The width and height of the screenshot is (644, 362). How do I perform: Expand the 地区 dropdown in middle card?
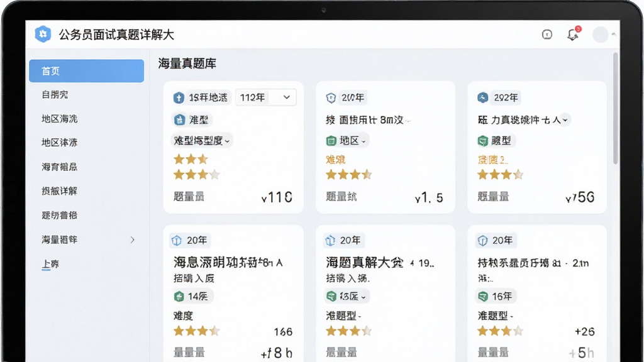point(363,141)
